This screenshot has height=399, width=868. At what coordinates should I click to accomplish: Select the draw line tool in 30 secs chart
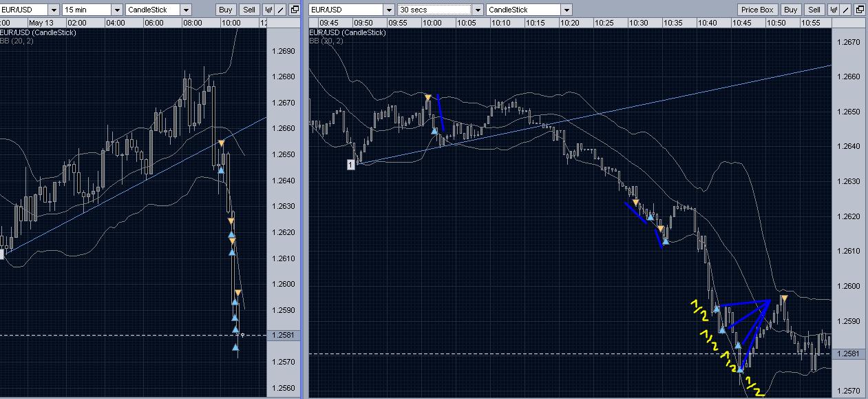coord(847,10)
